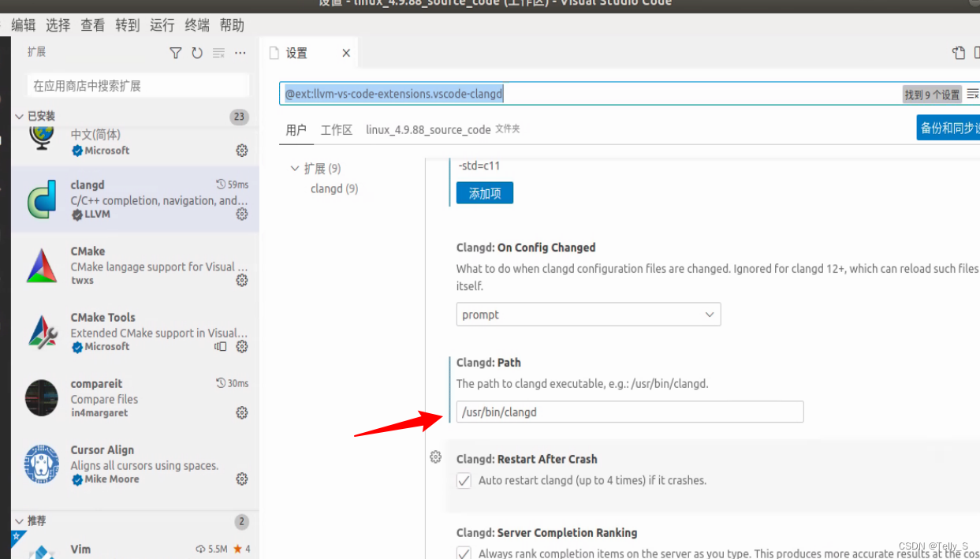Image resolution: width=980 pixels, height=559 pixels.
Task: Open the 运行 menu
Action: (162, 24)
